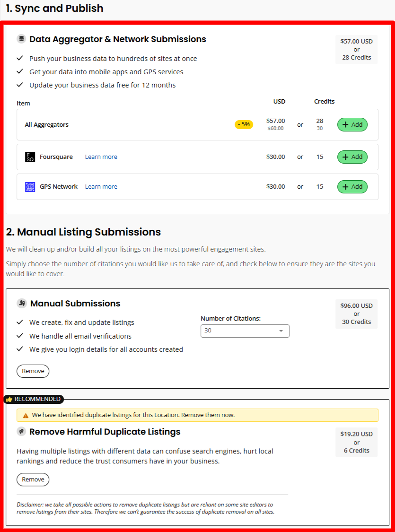Viewport: 395px width, 532px height.
Task: Click the yellow -5% discount badge
Action: (x=244, y=124)
